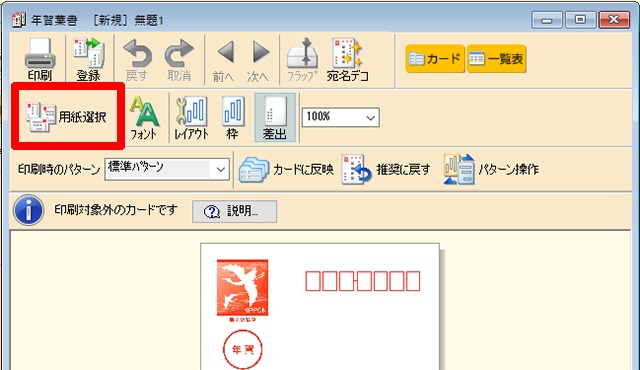Click the 年賀 circle mark on postcard
The height and width of the screenshot is (370, 640).
[242, 349]
